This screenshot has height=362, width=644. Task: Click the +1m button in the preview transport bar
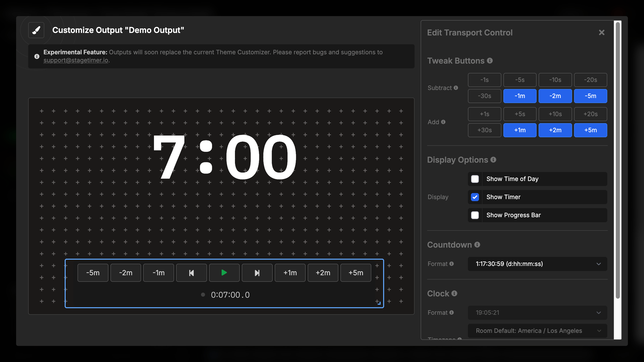click(290, 273)
